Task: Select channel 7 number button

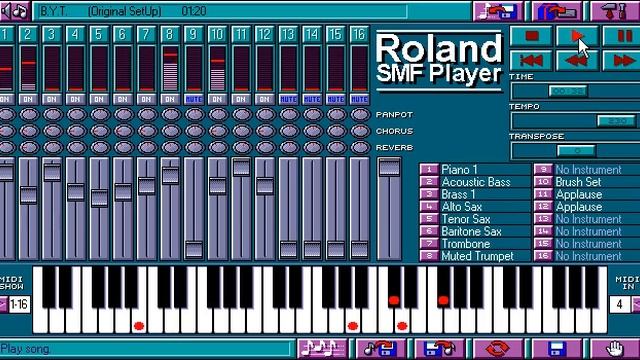Action: coord(146,34)
